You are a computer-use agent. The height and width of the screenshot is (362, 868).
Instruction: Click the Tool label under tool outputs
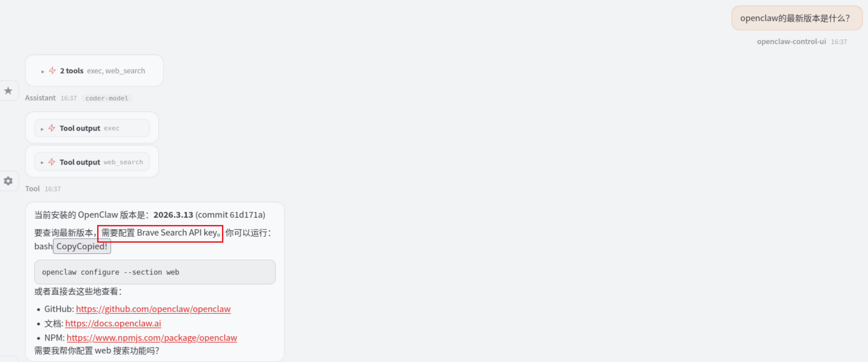pyautogui.click(x=32, y=189)
